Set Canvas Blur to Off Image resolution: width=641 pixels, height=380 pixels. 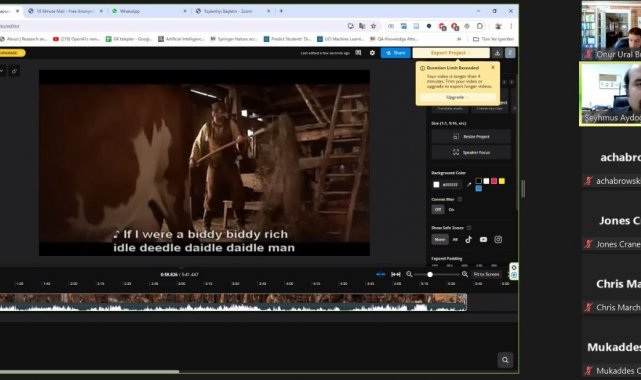coord(438,210)
